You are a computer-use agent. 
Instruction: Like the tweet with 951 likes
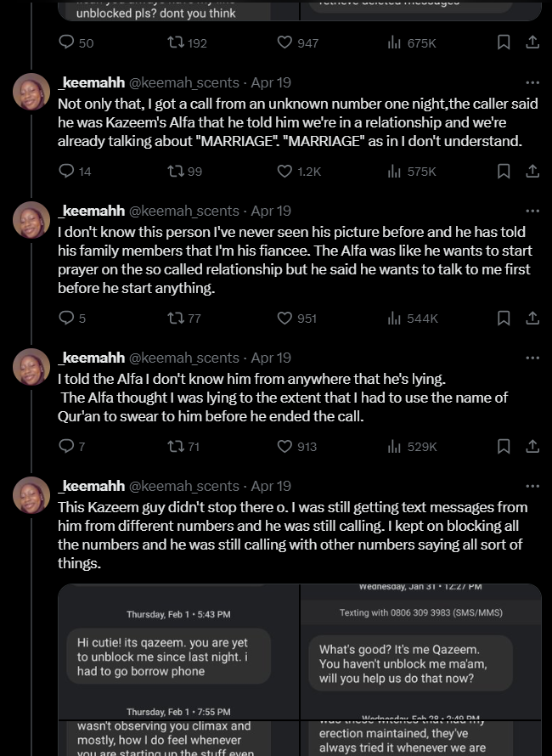(x=285, y=319)
